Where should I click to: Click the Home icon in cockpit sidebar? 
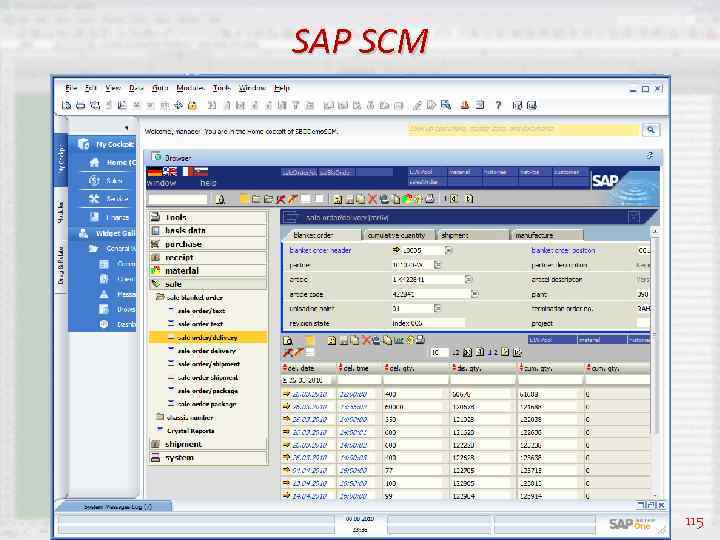[95, 162]
